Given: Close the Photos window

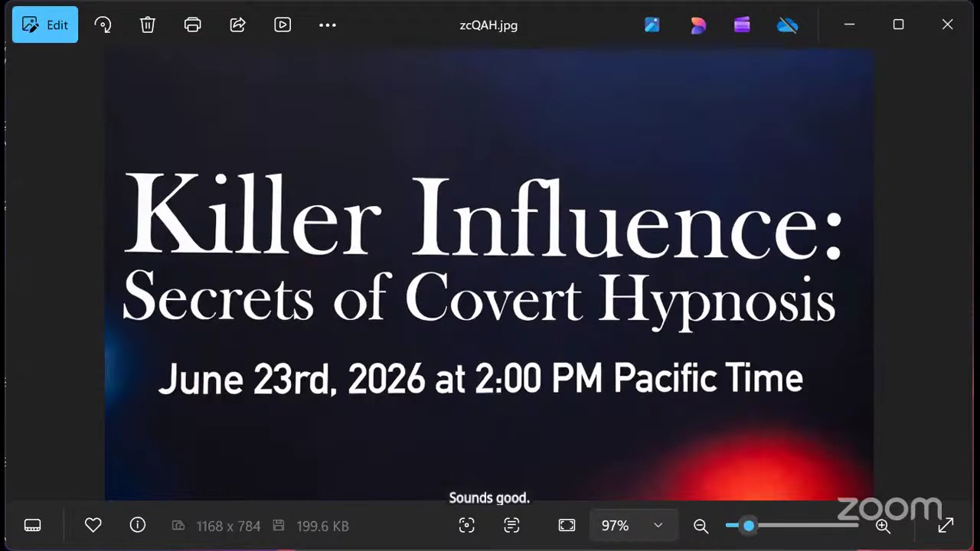Looking at the screenshot, I should click(x=947, y=24).
